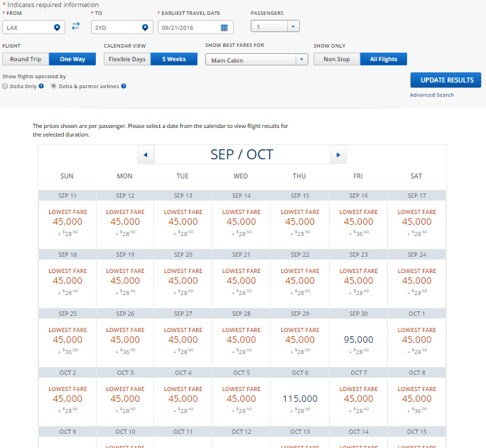Choose SEP 14 lowest fare

[241, 224]
